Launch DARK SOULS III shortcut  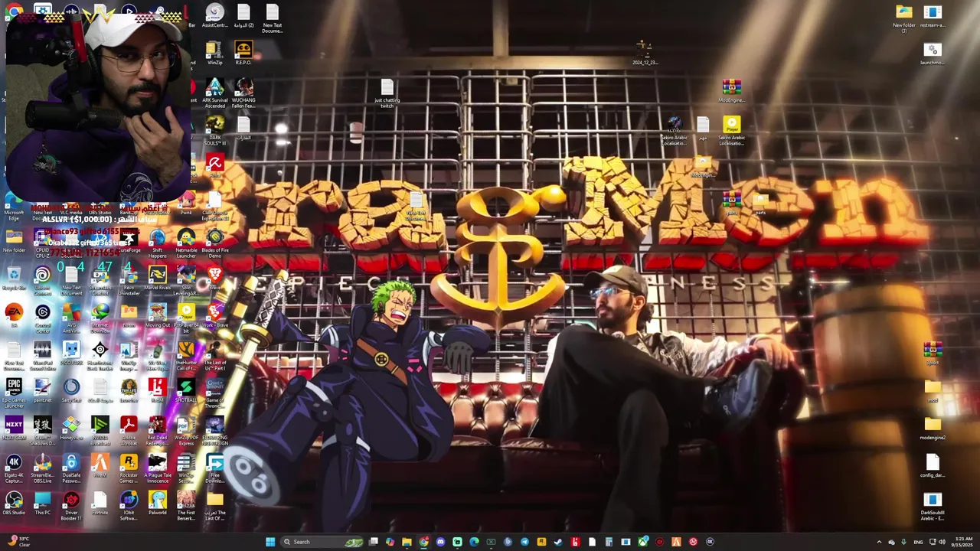click(x=215, y=130)
